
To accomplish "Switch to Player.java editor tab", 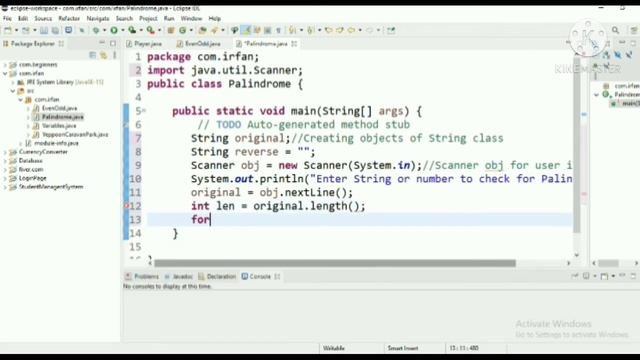I will coord(144,44).
